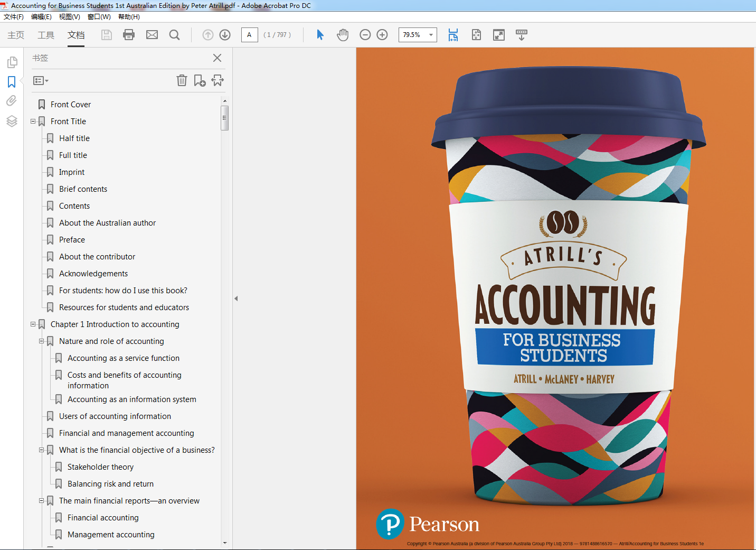Open For students: how do I use this book?
This screenshot has height=550, width=756.
coord(123,291)
